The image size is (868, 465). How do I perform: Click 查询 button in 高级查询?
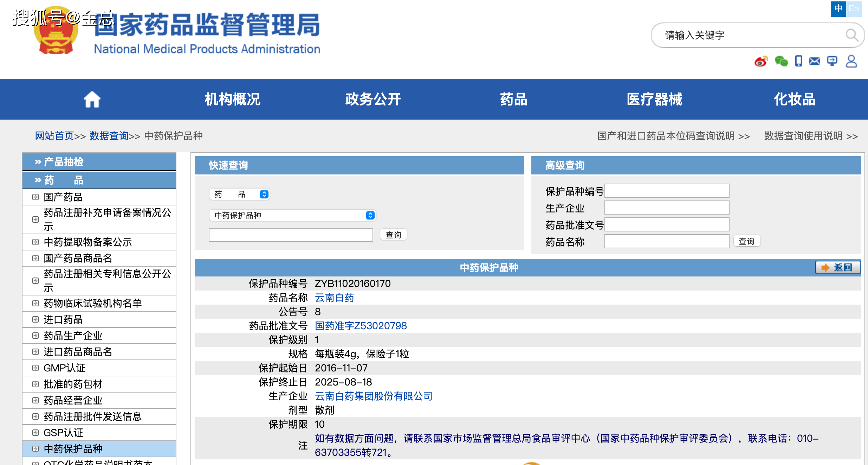pyautogui.click(x=747, y=241)
